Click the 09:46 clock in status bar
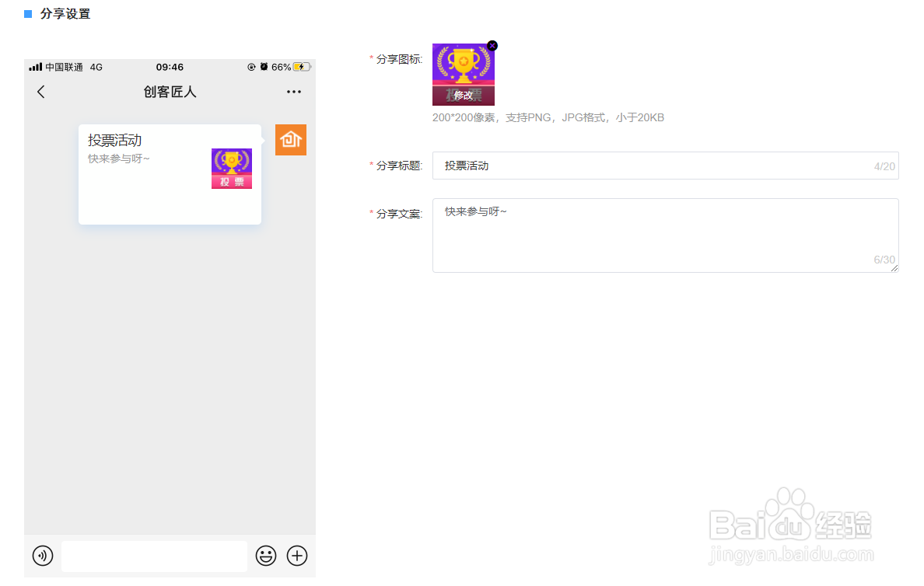This screenshot has height=586, width=924. [x=170, y=67]
